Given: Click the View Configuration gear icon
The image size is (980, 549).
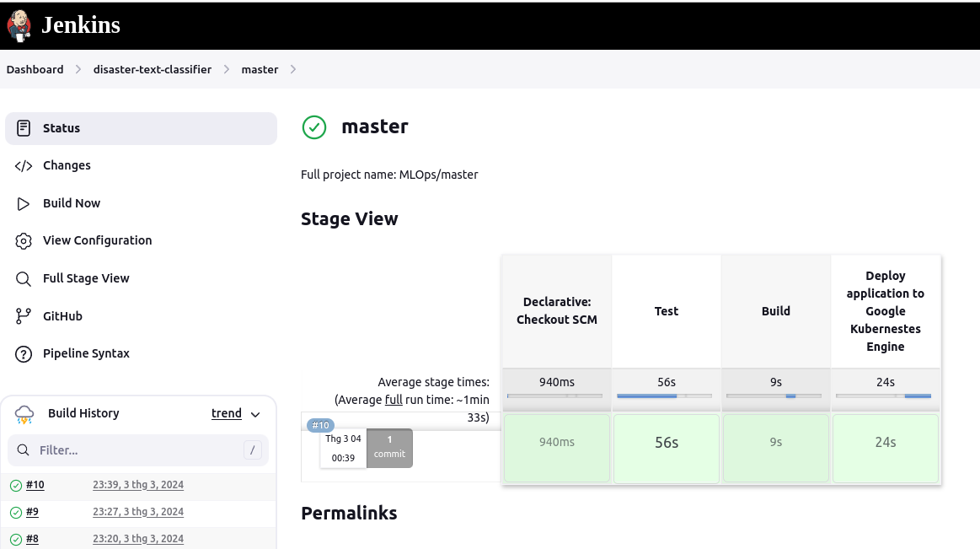Looking at the screenshot, I should point(23,241).
